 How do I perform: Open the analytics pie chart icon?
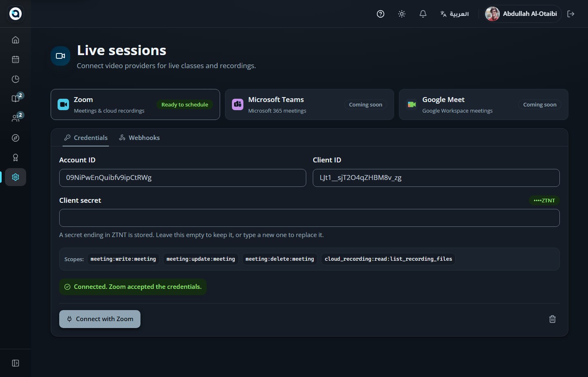coord(16,79)
